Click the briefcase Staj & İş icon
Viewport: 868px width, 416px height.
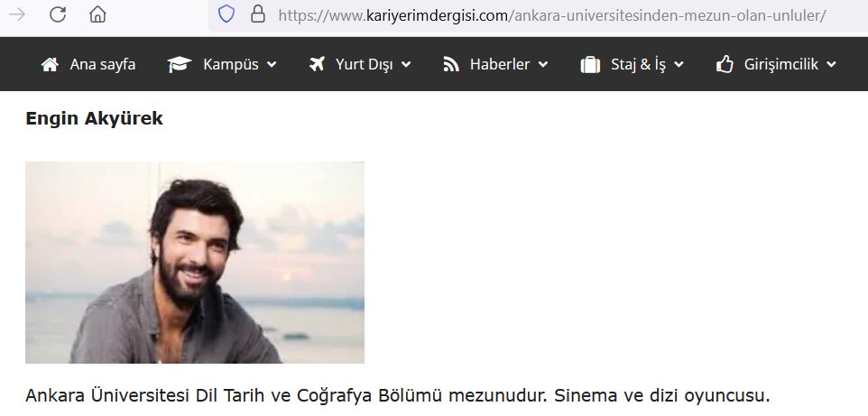(x=590, y=65)
